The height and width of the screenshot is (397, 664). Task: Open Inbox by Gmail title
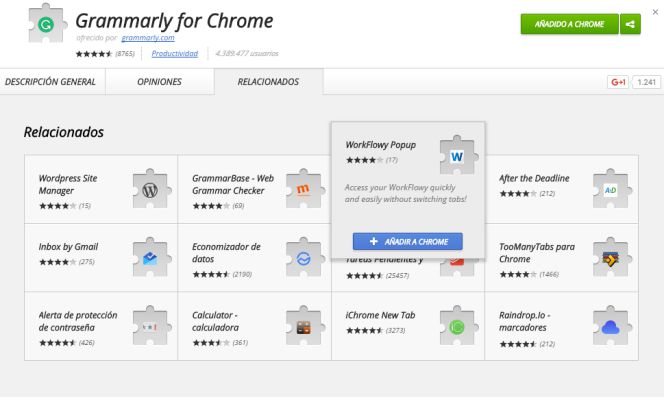pos(68,247)
